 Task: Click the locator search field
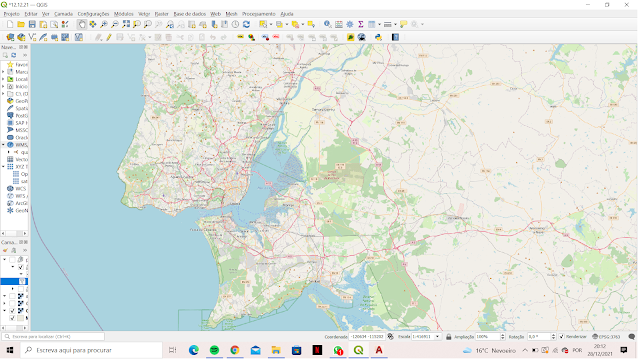click(53, 336)
